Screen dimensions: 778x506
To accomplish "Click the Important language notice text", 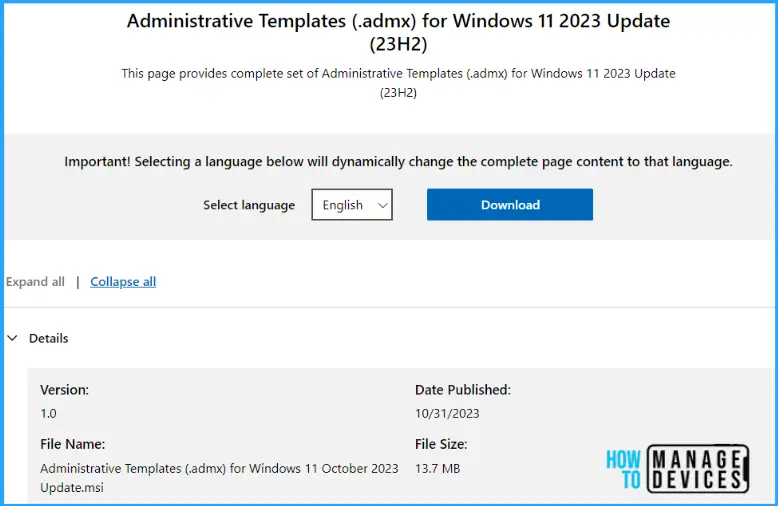I will click(398, 161).
